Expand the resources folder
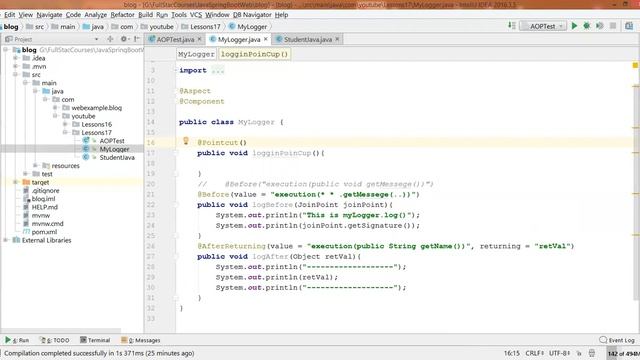Viewport: 640px width, 360px height. pyautogui.click(x=36, y=166)
